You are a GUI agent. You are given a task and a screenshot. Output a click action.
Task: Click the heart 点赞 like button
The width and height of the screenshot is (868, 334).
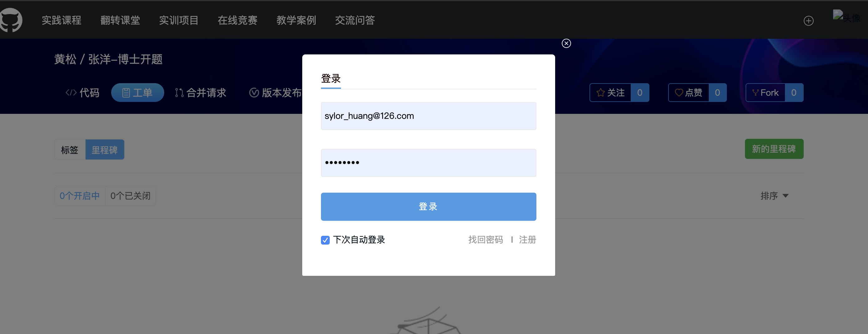(688, 93)
